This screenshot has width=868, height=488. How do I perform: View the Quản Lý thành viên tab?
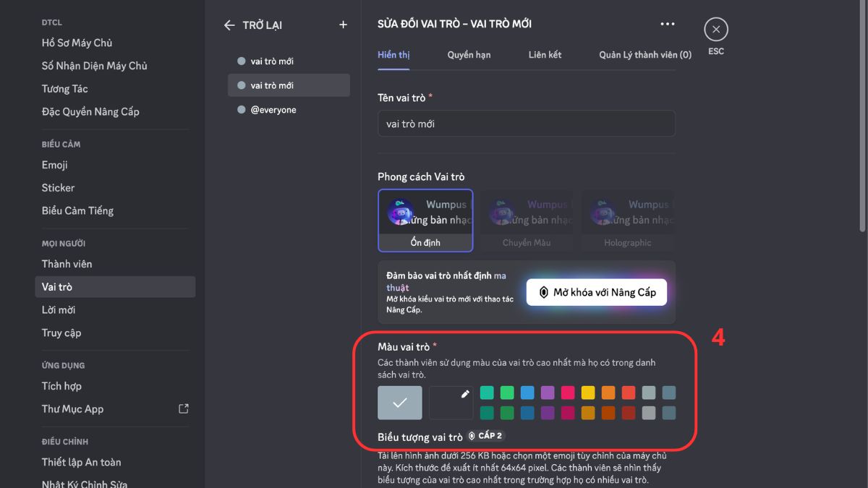pyautogui.click(x=643, y=54)
